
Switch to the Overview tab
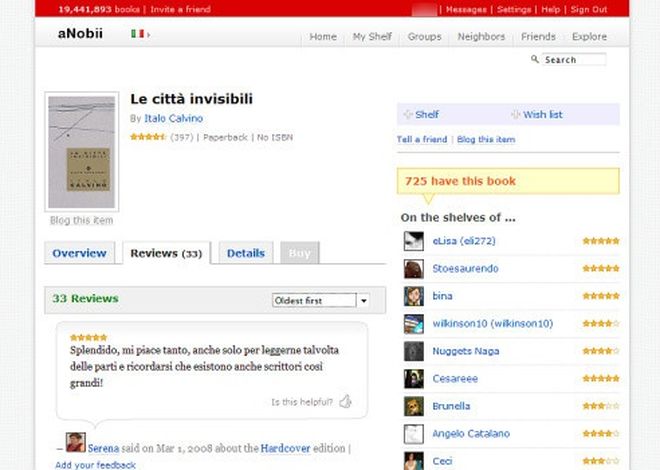[80, 253]
